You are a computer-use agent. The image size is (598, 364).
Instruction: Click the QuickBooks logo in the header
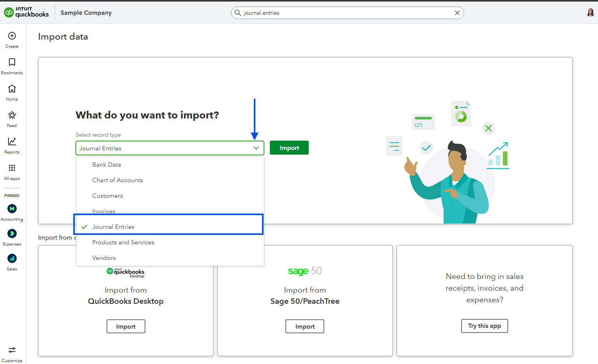pos(26,12)
